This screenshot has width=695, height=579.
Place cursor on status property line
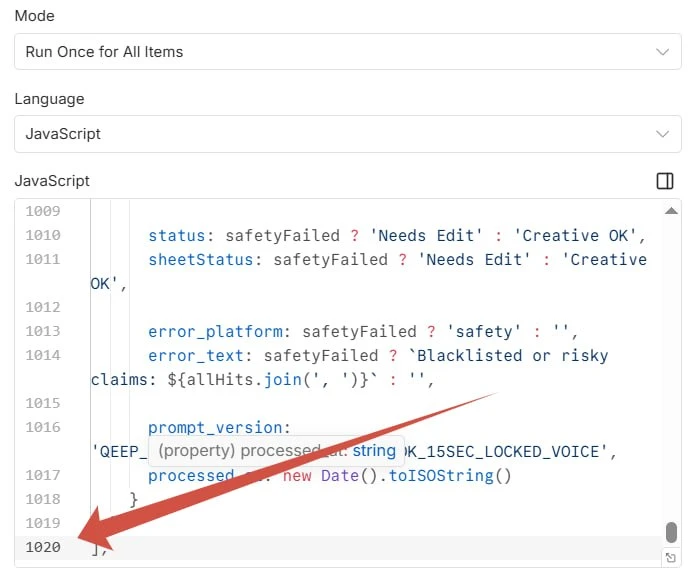(x=397, y=235)
